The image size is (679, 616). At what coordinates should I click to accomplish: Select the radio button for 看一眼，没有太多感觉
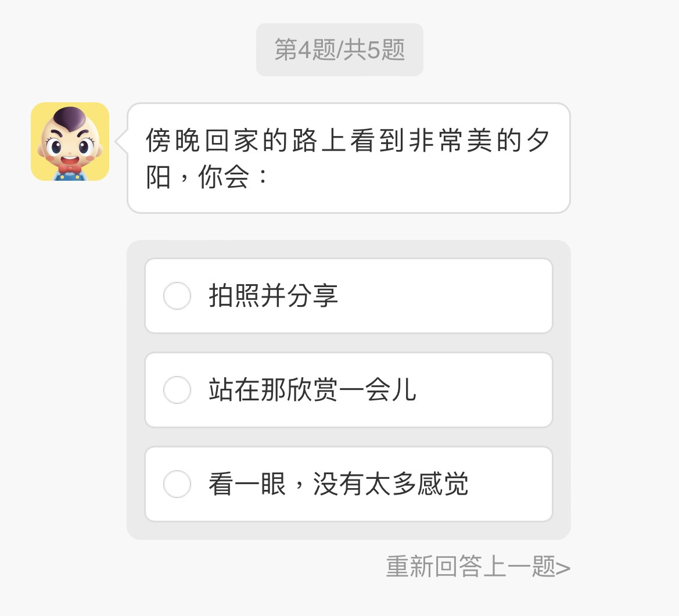[x=177, y=484]
